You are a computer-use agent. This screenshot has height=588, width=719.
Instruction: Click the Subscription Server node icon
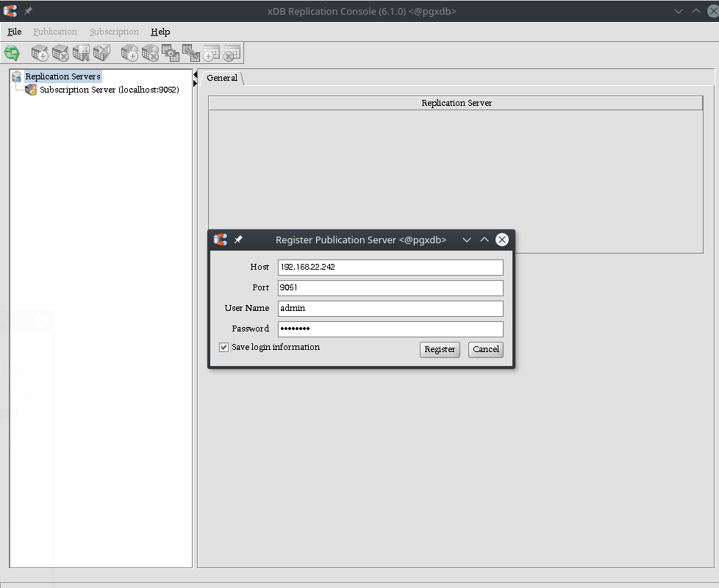coord(31,90)
